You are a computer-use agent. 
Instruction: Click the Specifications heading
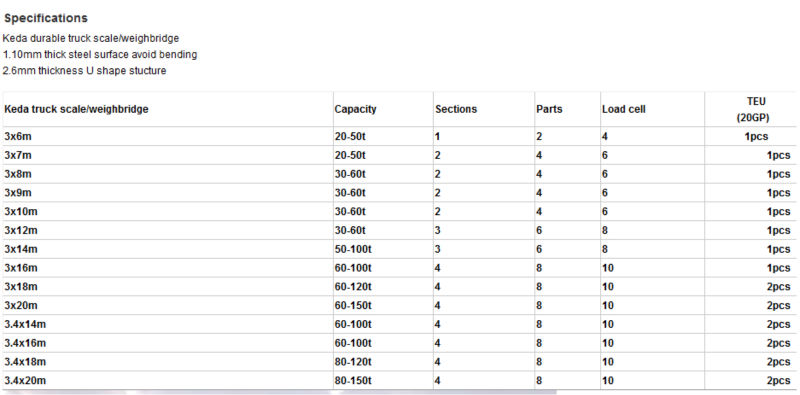click(45, 18)
